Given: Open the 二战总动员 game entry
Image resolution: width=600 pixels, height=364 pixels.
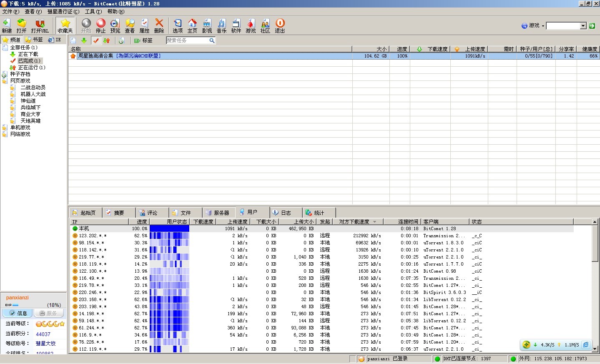Looking at the screenshot, I should tap(33, 88).
